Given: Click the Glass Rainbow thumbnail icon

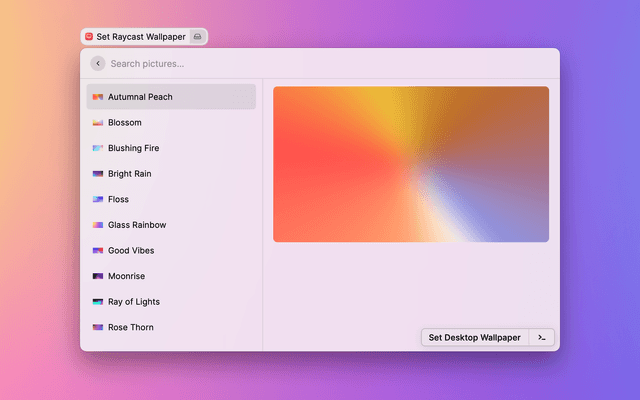Looking at the screenshot, I should pos(98,225).
